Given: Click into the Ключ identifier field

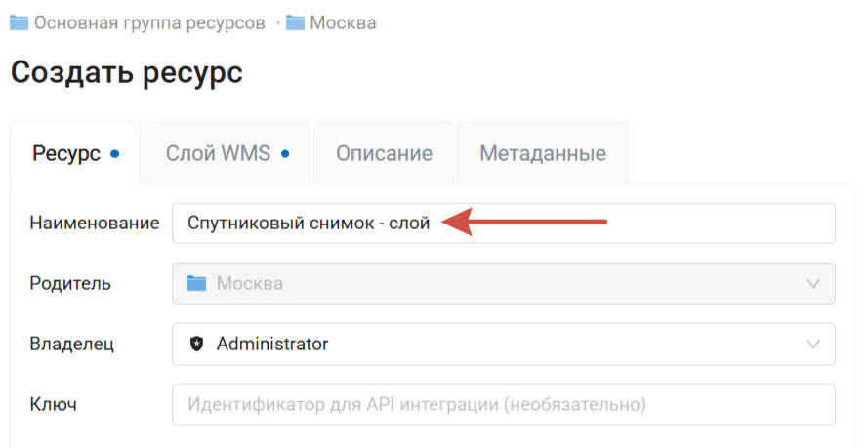Looking at the screenshot, I should click(x=503, y=403).
